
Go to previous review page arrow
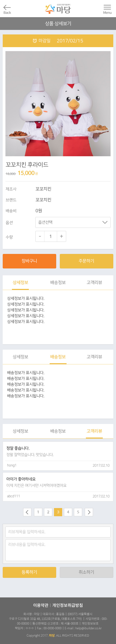[27, 512]
